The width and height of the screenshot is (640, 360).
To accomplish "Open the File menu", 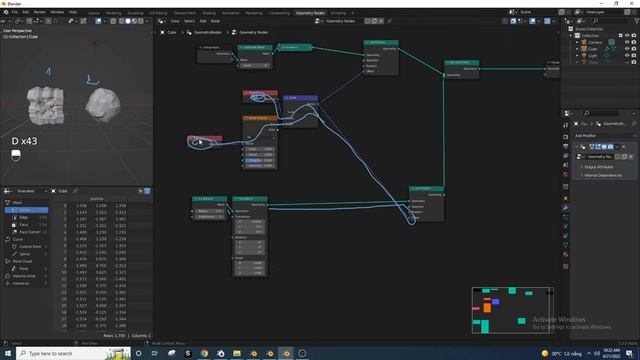I will click(x=15, y=12).
